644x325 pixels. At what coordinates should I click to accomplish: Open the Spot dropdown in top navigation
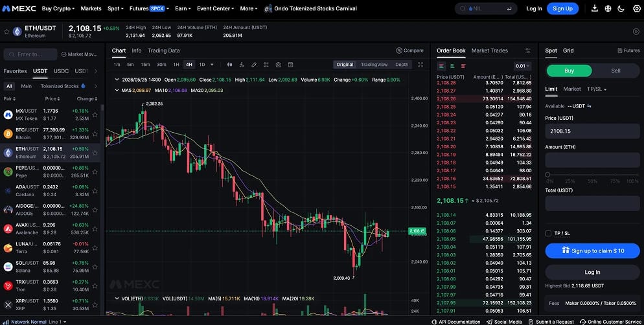115,8
